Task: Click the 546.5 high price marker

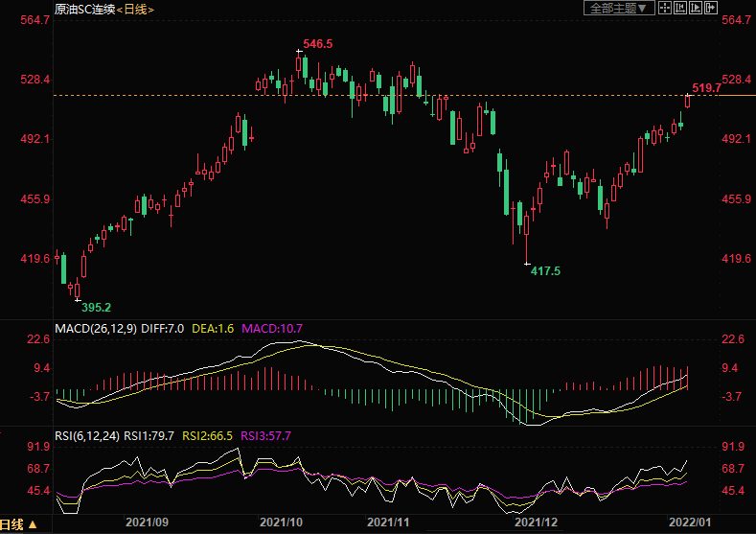Action: (x=317, y=44)
